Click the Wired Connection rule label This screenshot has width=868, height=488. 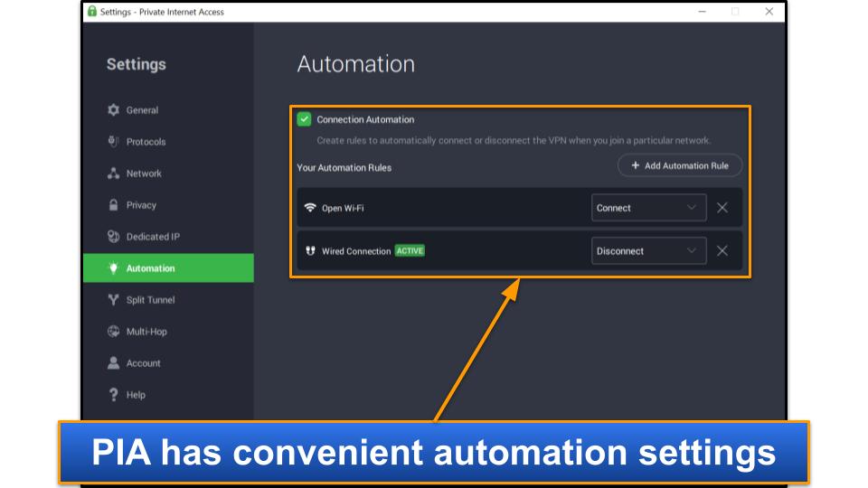[x=356, y=251]
